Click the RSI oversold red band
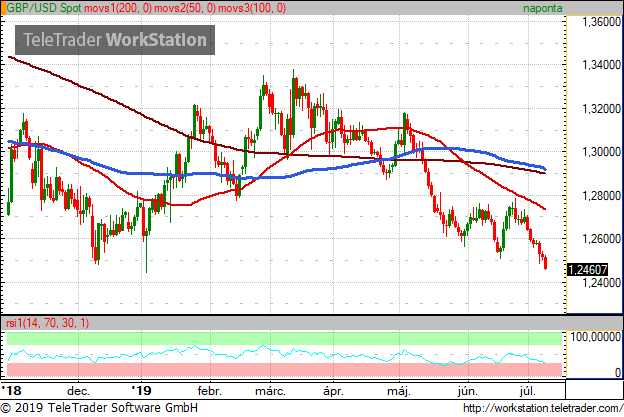Viewport: 624px width, 417px height. click(x=284, y=369)
